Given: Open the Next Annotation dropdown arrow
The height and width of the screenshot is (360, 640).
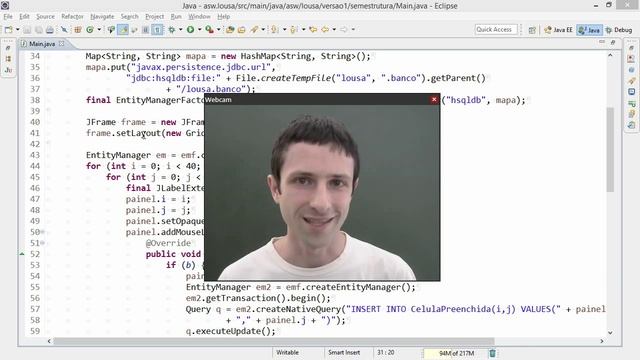Looking at the screenshot, I should click(x=284, y=30).
